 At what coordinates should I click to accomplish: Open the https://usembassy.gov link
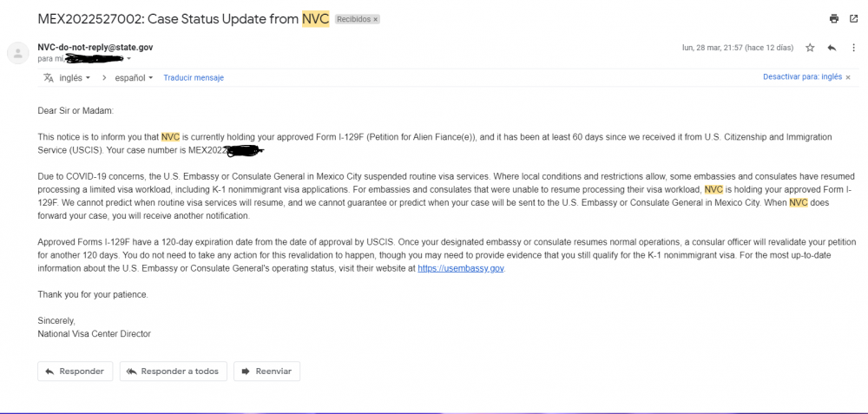(461, 268)
